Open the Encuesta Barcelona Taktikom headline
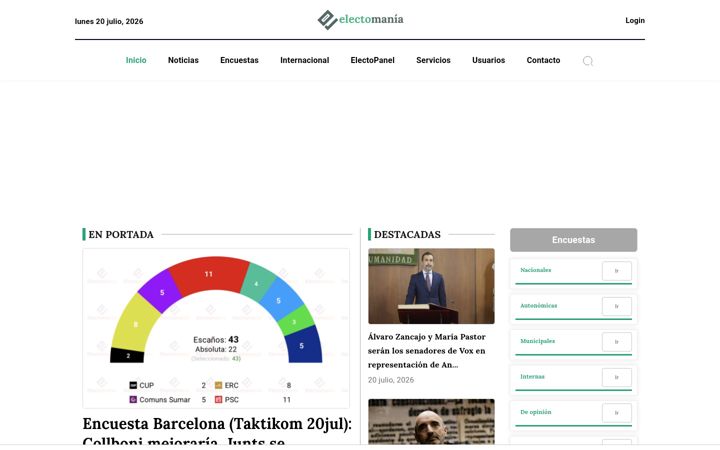Image resolution: width=720 pixels, height=450 pixels. point(217,431)
